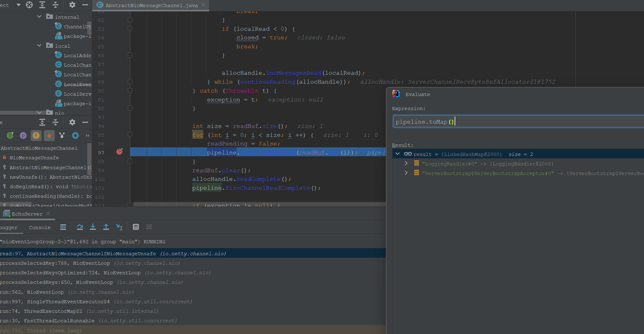Click Step Into debugger icon
The height and width of the screenshot is (334, 644).
click(93, 227)
